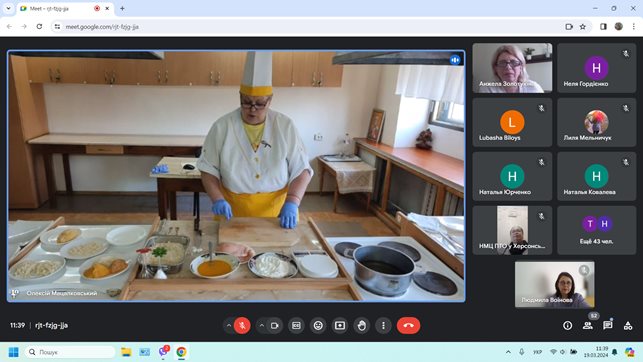
Task: Select the Наталья Ковалева participant tile
Action: pyautogui.click(x=597, y=176)
